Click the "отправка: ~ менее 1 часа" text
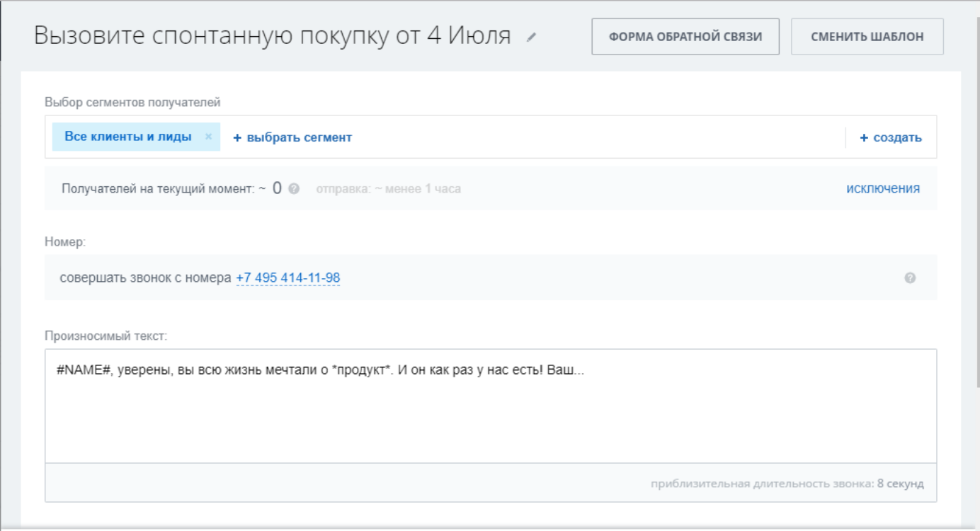 point(388,189)
